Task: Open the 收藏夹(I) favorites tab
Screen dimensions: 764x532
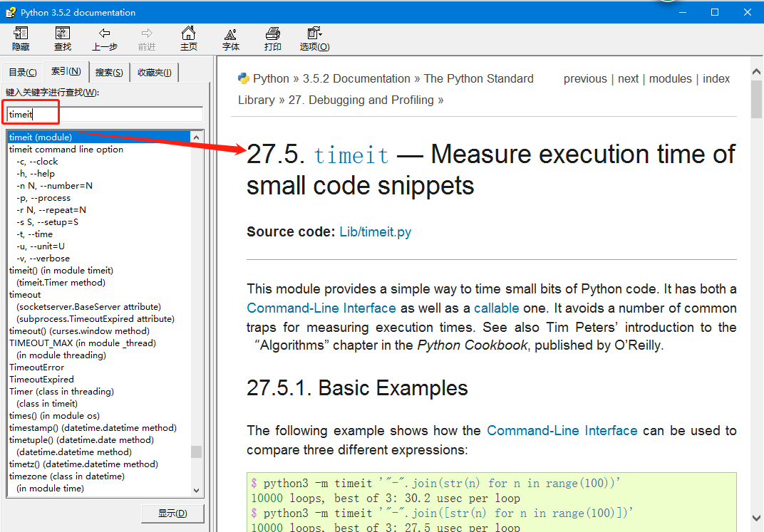Action: (x=155, y=73)
